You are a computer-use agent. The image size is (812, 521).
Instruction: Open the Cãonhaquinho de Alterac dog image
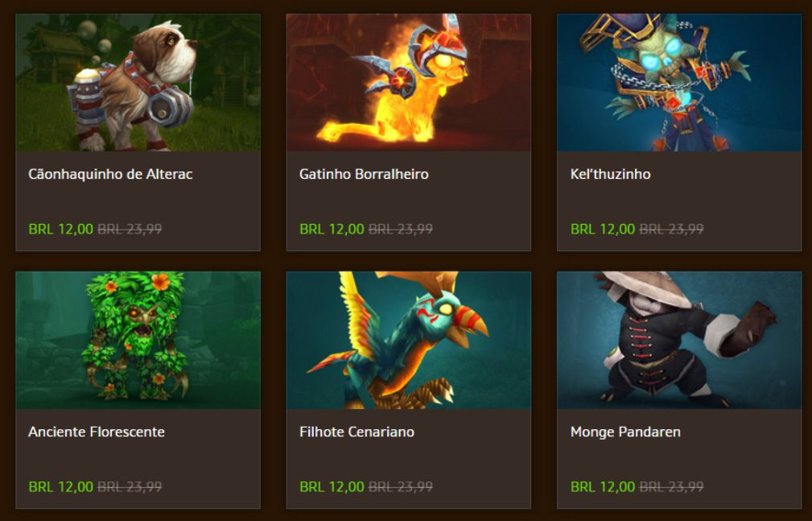[x=138, y=83]
